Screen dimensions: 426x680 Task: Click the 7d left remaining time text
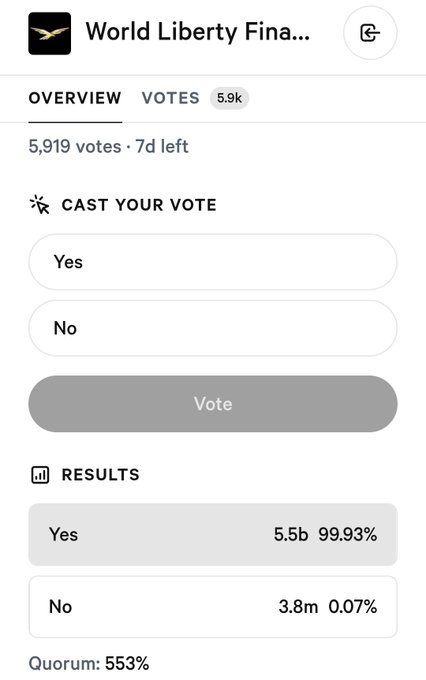pyautogui.click(x=162, y=147)
